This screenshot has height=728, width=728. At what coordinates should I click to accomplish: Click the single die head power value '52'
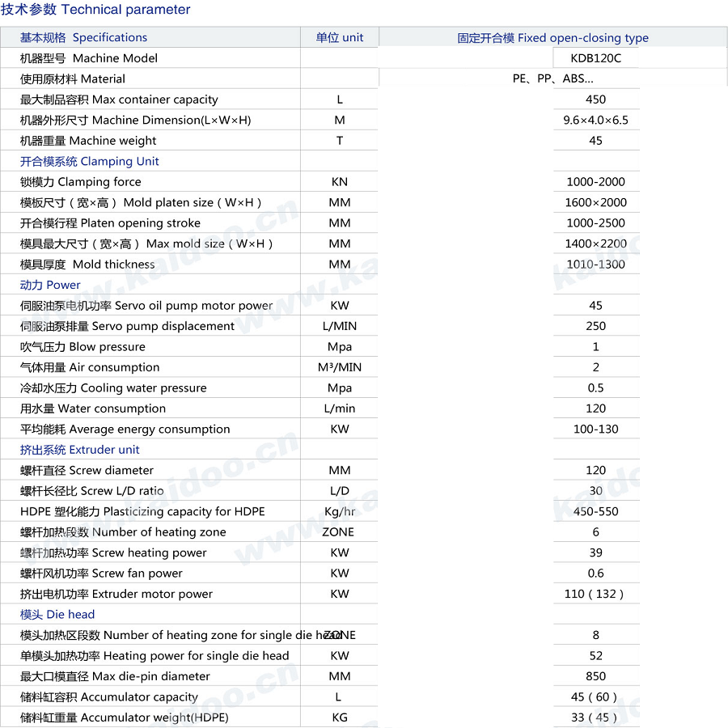click(x=595, y=655)
